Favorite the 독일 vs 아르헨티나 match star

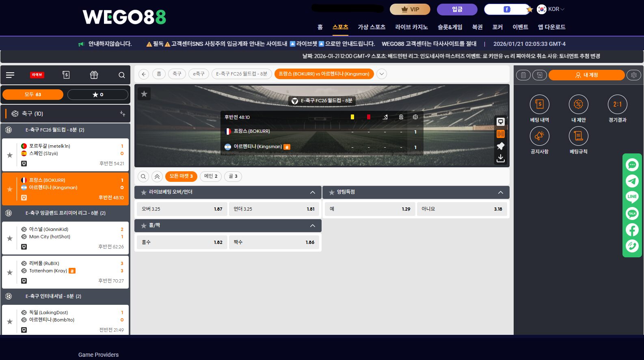(10, 321)
